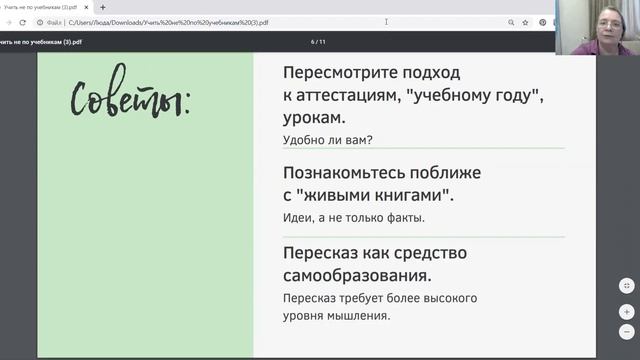Open the profile icon next to bookmark star

(x=542, y=23)
